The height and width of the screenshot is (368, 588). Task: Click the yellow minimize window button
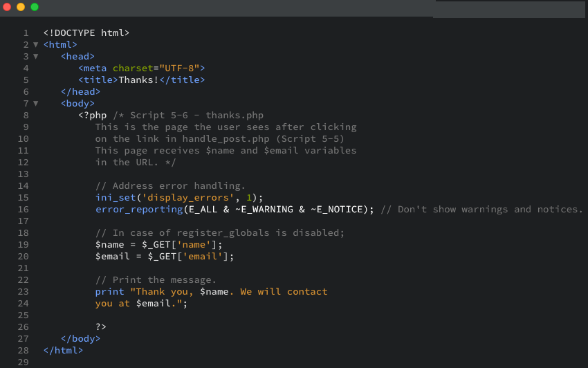(x=21, y=7)
